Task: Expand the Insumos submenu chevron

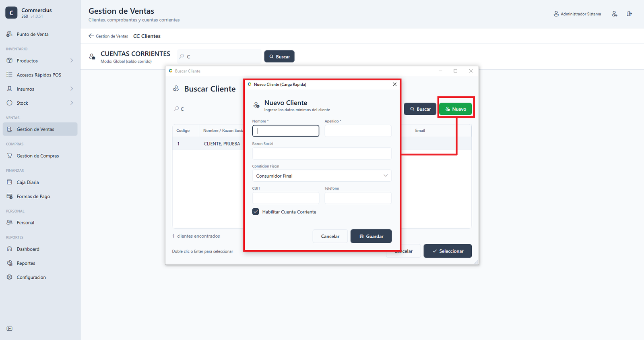Action: pos(72,89)
